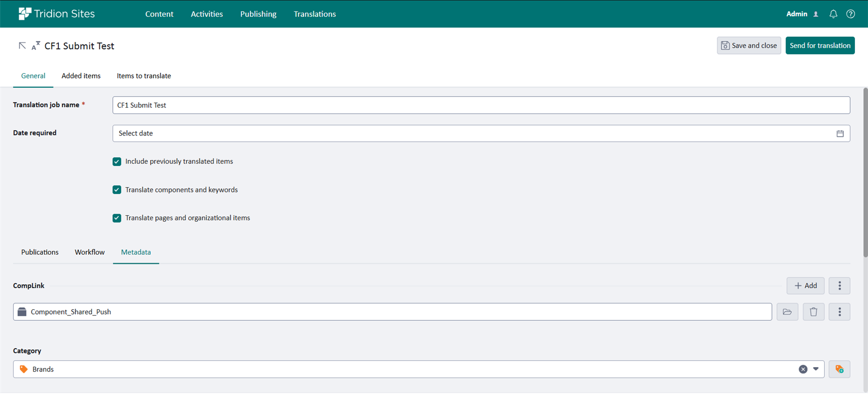Toggle Translate components and keywords checkbox
Screen dimensions: 868x397
117,190
